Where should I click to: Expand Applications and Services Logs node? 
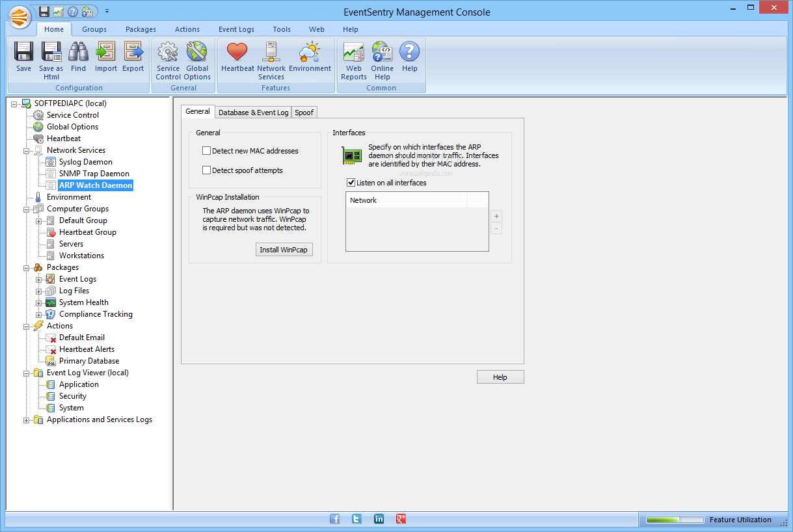(x=27, y=419)
